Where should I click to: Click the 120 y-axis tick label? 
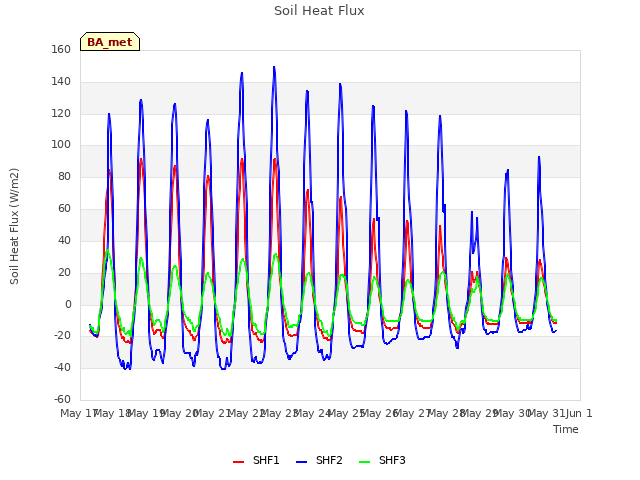pyautogui.click(x=61, y=113)
